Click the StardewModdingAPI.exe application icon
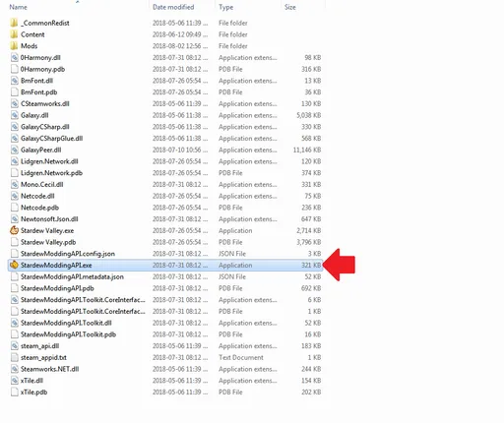504x423 pixels. pos(14,265)
